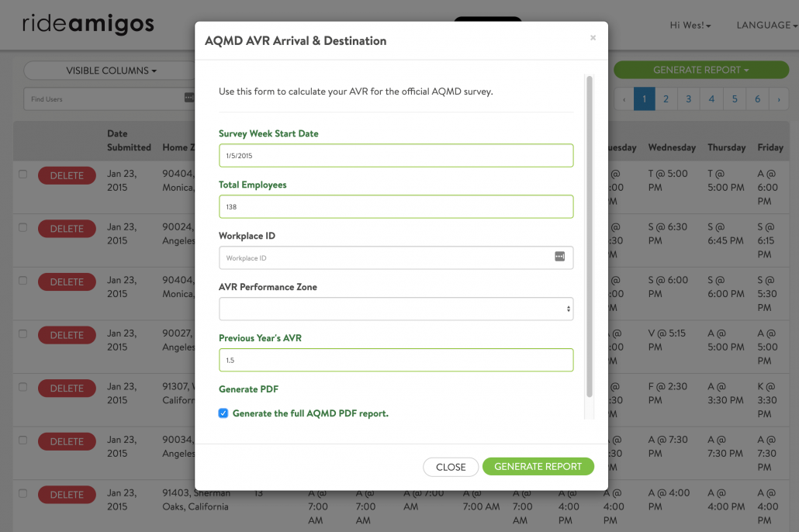Click the autofill icon in Find Users field
The height and width of the screenshot is (532, 799).
click(x=189, y=98)
